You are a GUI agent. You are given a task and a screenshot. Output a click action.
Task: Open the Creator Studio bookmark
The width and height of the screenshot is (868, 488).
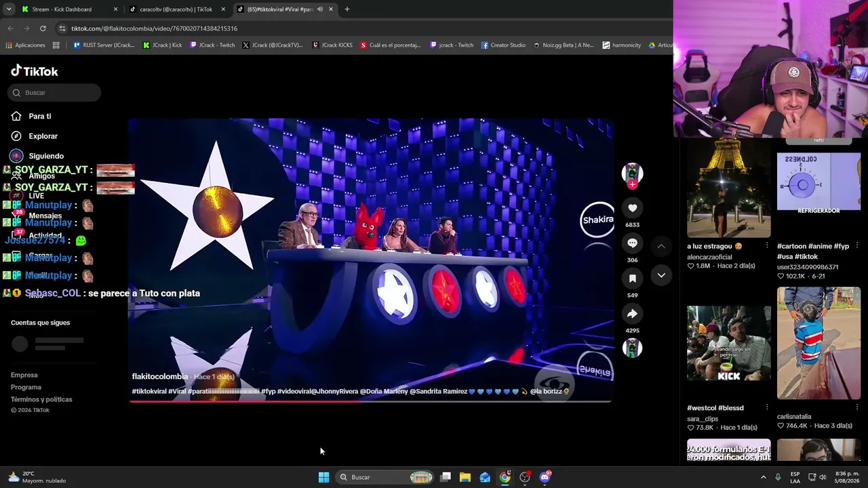(x=503, y=45)
